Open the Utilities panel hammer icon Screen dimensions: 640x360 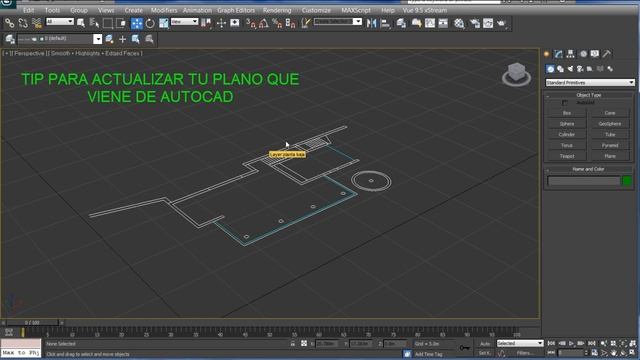(x=607, y=54)
